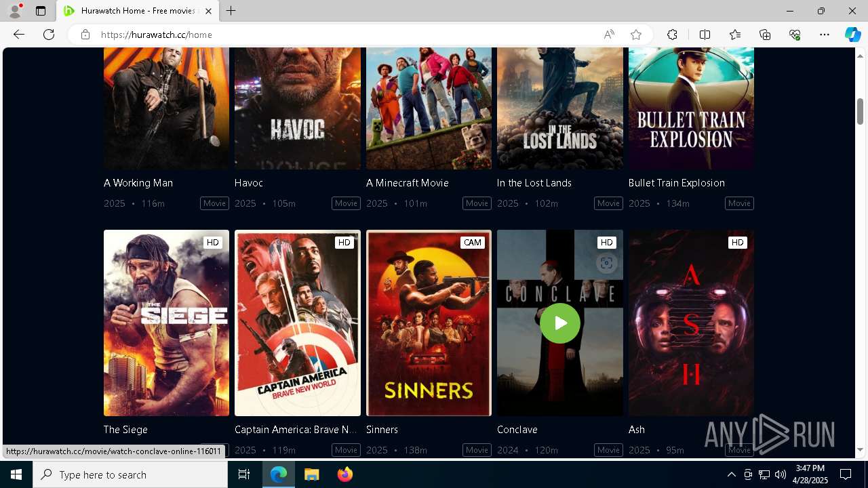The height and width of the screenshot is (488, 868).
Task: Open the A Working Man poster
Action: [x=166, y=108]
